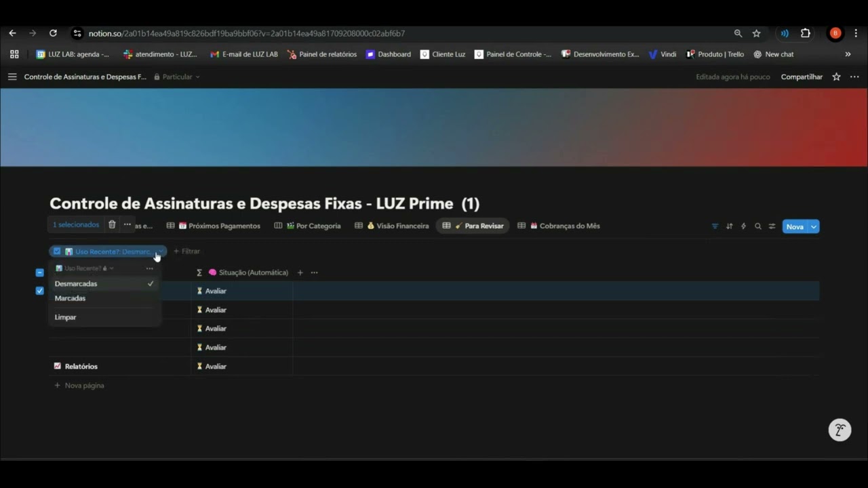Open the database filter icon
Screen dimensions: 868x488
coord(715,226)
